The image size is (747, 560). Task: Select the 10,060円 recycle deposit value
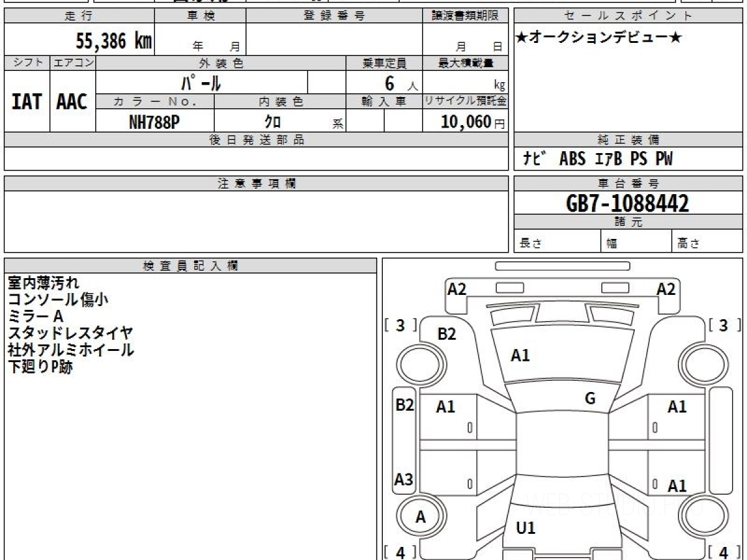(473, 122)
